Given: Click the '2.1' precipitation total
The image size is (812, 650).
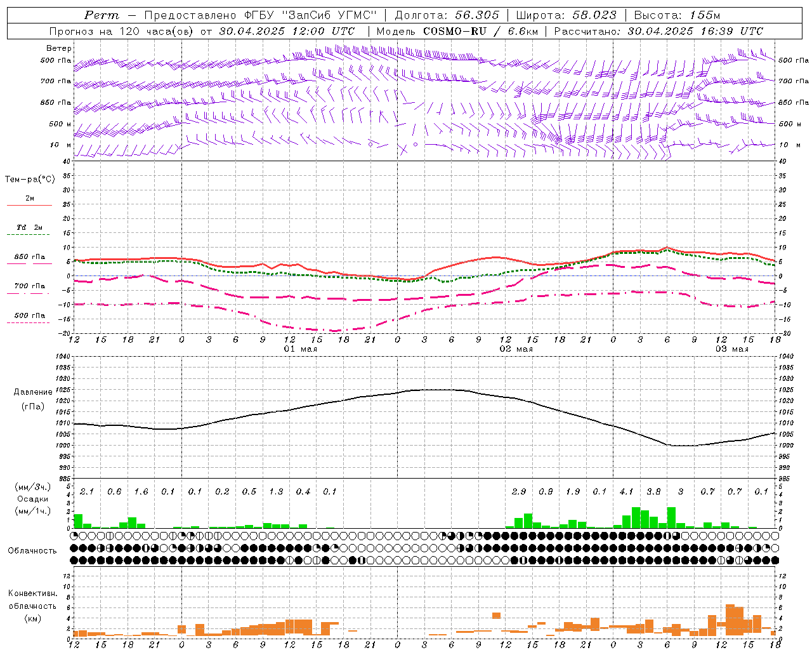Looking at the screenshot, I should coord(87,491).
